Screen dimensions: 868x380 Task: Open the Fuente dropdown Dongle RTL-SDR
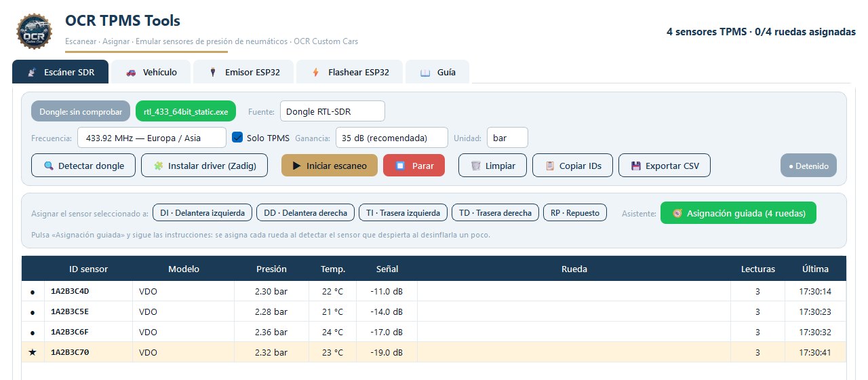click(x=332, y=111)
